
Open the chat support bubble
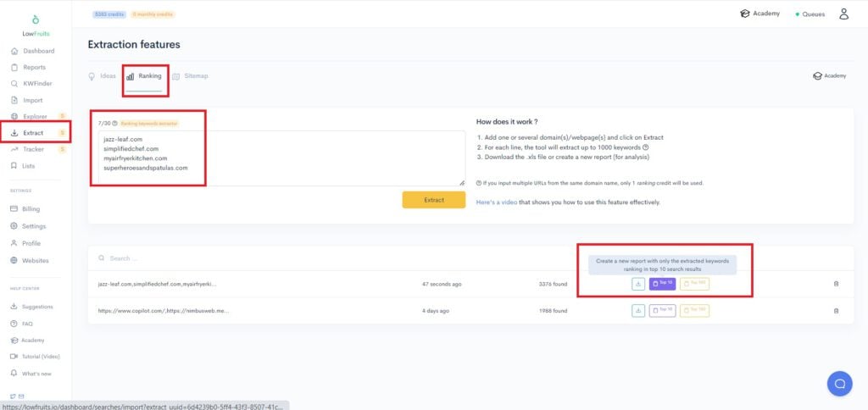(x=839, y=384)
